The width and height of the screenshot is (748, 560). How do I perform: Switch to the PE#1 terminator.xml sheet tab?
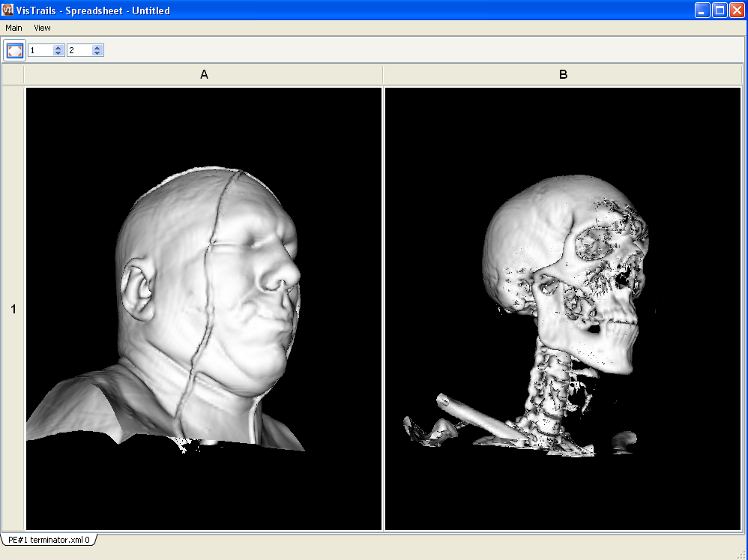pyautogui.click(x=49, y=540)
